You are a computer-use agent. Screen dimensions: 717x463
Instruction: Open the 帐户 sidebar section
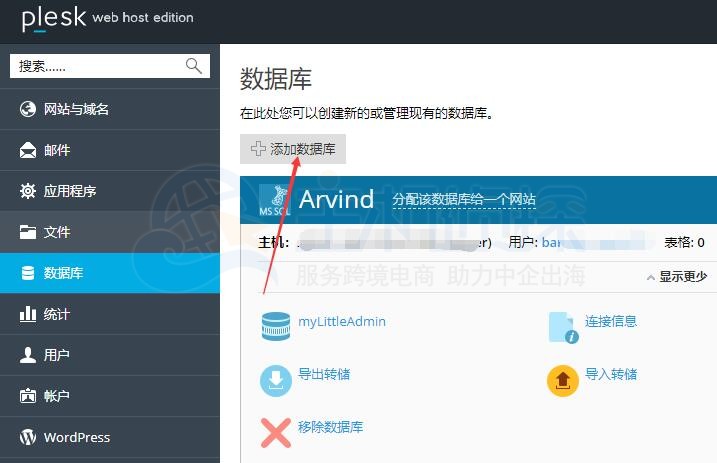click(110, 396)
